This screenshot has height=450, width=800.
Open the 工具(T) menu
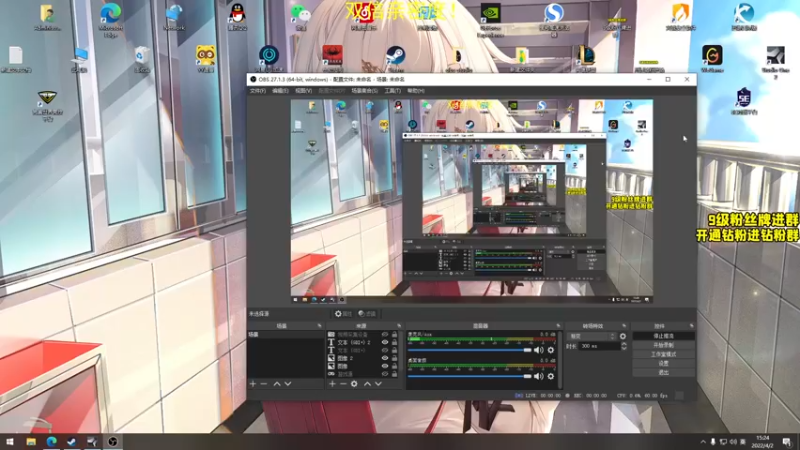click(392, 91)
